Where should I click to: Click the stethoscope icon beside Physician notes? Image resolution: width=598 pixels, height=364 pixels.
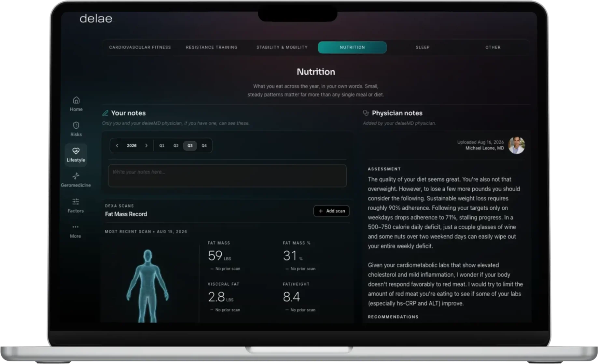click(x=366, y=113)
